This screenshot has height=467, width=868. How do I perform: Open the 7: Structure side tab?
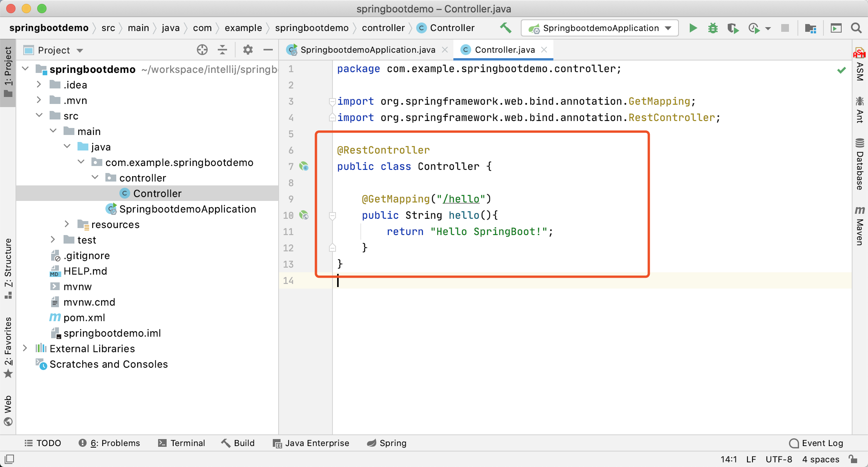click(8, 268)
